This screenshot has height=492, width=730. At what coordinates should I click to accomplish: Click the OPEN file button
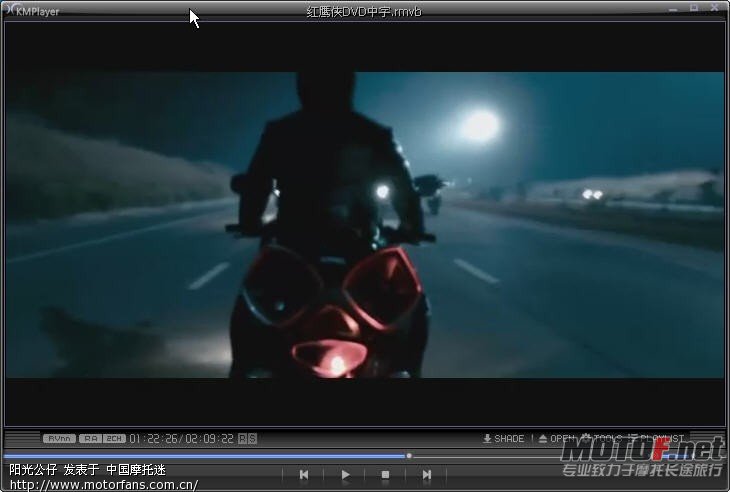tap(557, 438)
